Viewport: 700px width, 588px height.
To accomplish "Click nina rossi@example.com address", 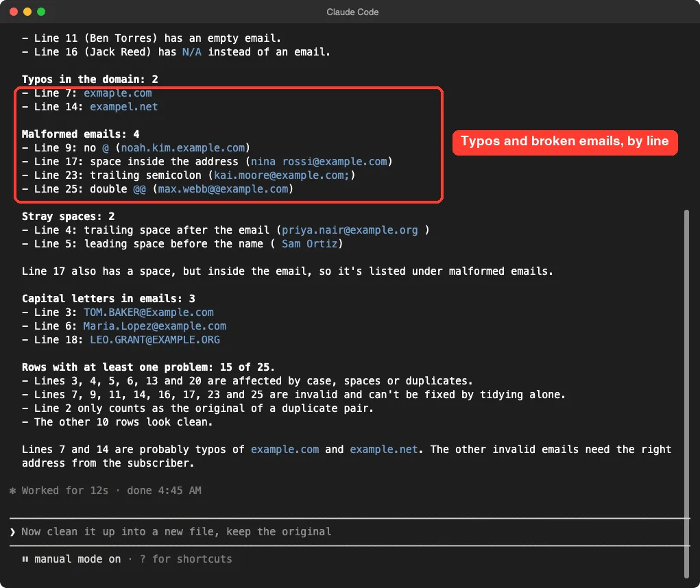I will click(x=319, y=162).
